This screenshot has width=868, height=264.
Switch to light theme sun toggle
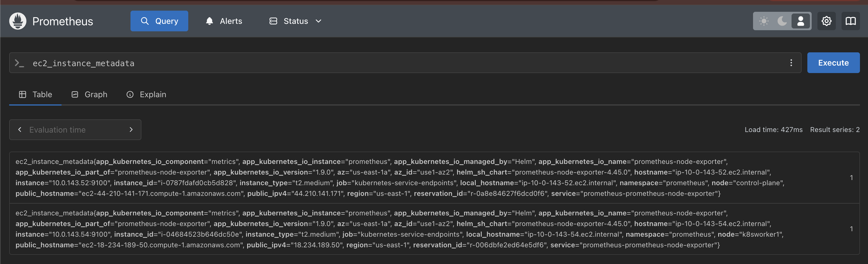pos(764,21)
